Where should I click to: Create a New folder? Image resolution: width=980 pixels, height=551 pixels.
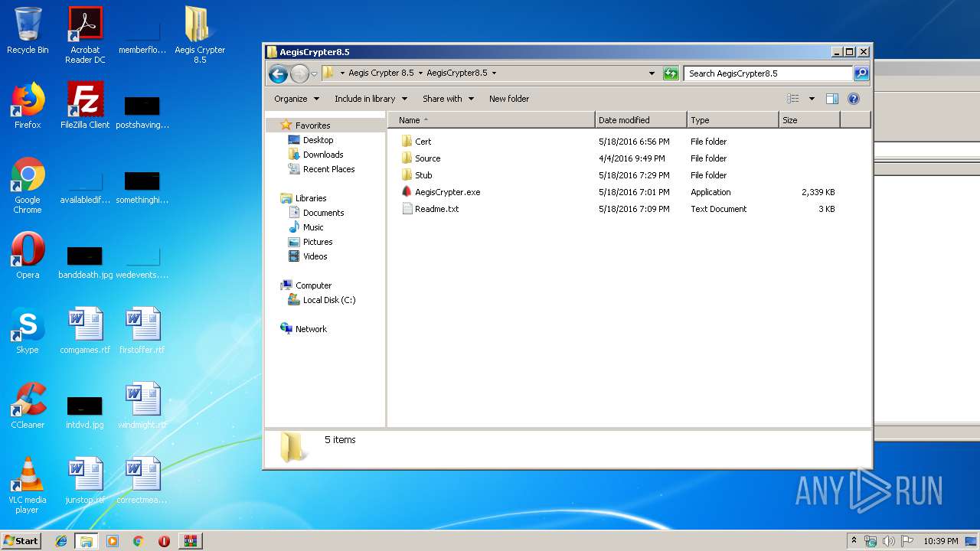[x=509, y=99]
